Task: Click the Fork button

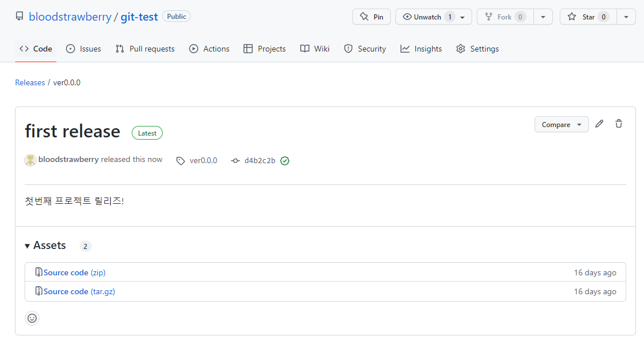Action: click(505, 17)
